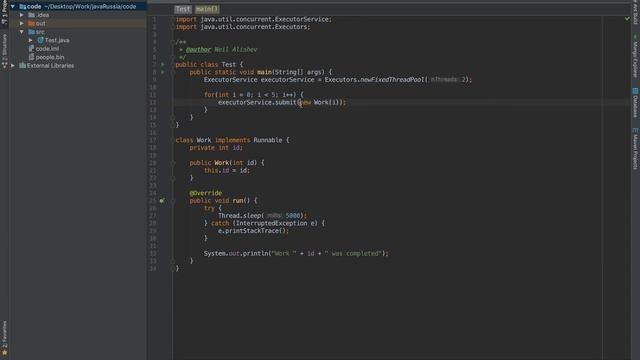Open the Project tool window tab
Viewport: 640px width, 360px height.
coord(4,12)
